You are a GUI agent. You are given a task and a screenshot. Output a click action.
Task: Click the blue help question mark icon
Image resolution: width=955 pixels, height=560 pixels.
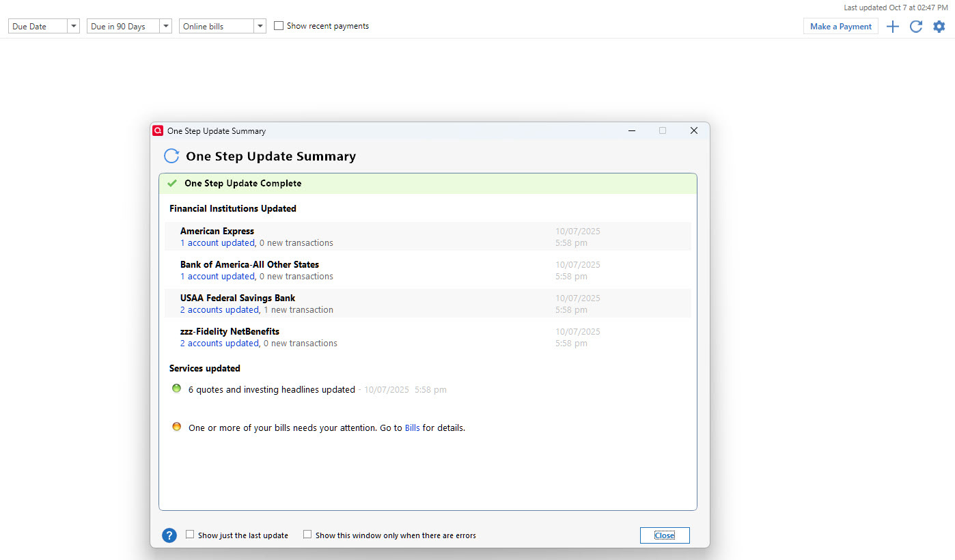click(x=169, y=535)
